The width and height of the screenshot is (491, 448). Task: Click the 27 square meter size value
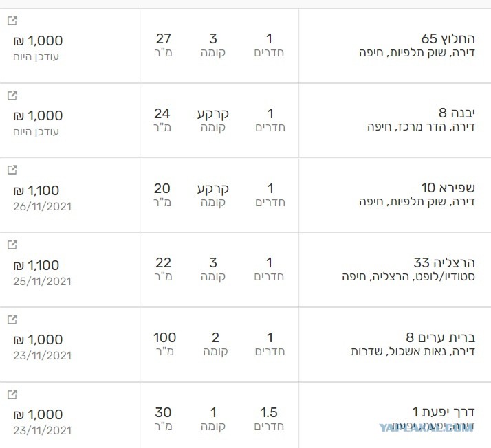point(164,38)
